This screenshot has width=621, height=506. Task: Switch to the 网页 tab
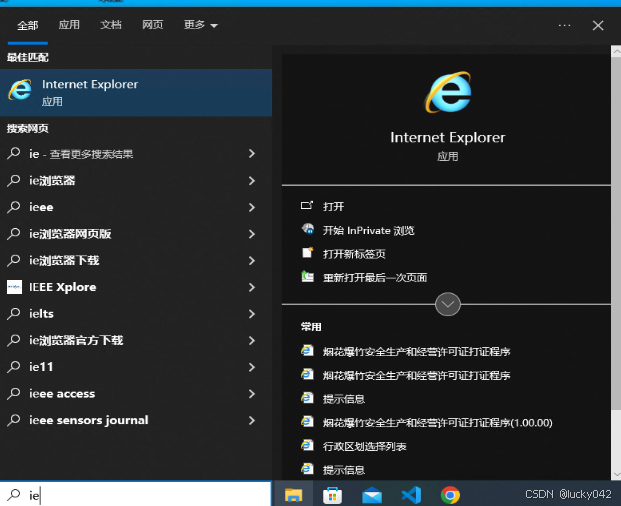click(152, 25)
